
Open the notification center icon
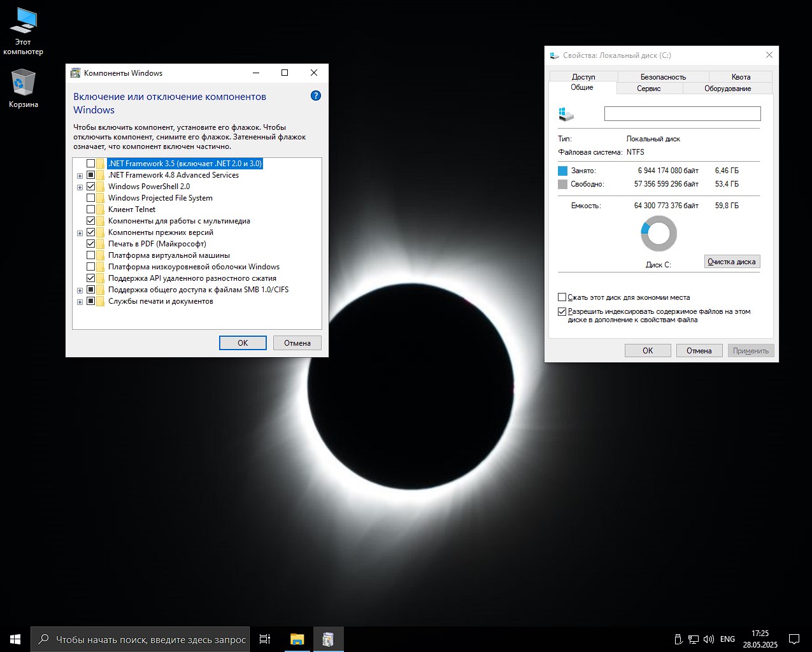[794, 639]
